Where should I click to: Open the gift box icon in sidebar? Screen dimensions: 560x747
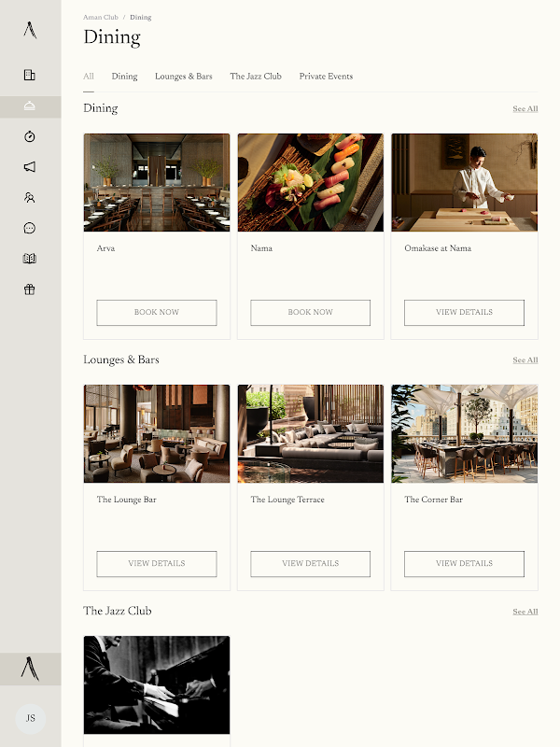point(30,289)
